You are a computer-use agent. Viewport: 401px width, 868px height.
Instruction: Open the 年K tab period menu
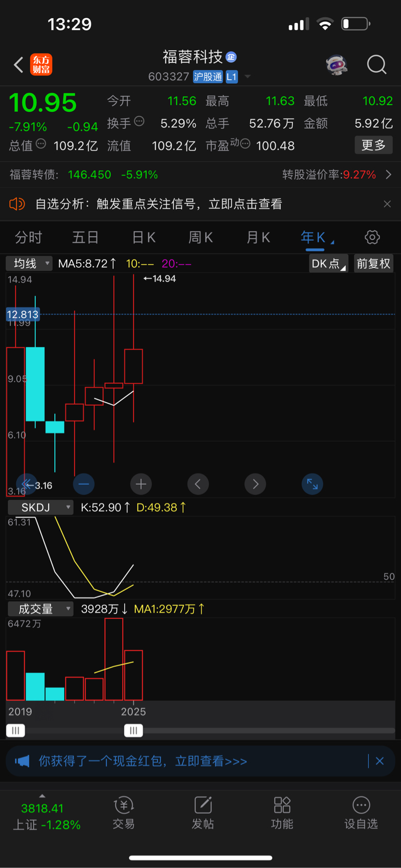[x=316, y=238]
